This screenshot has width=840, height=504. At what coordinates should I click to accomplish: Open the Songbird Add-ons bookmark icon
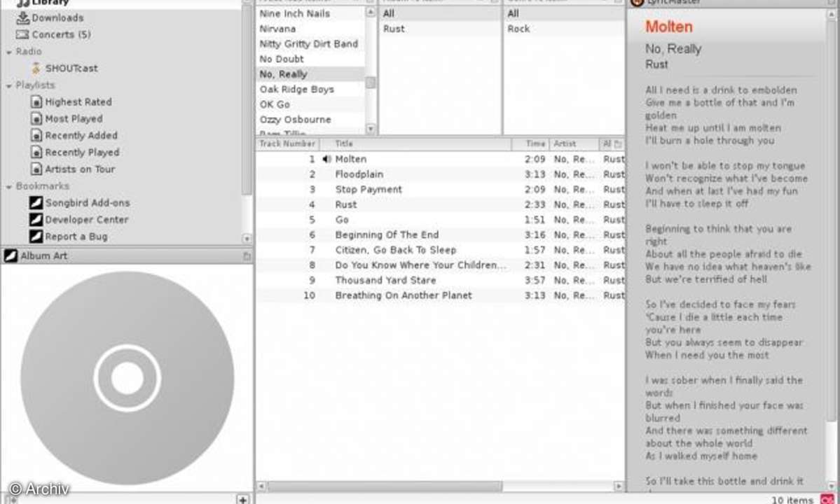(36, 203)
